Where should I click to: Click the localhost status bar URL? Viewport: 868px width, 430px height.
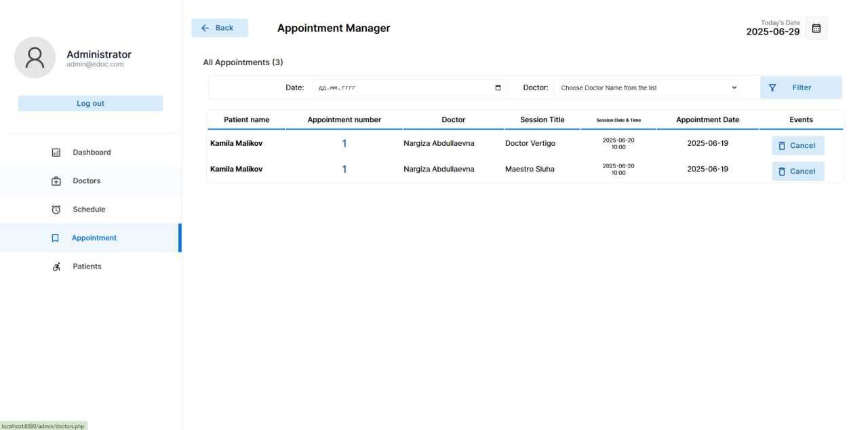click(43, 426)
